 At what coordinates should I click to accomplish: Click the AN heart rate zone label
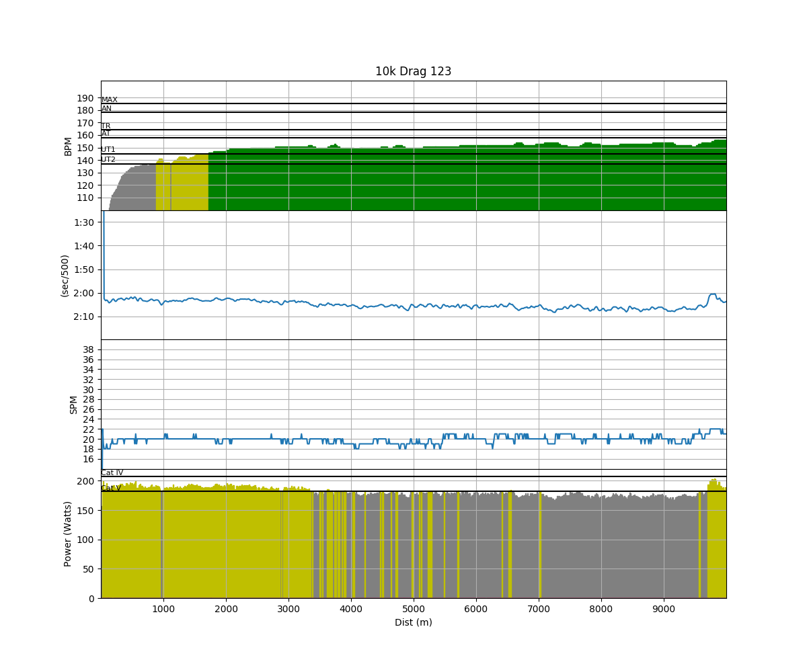106,109
